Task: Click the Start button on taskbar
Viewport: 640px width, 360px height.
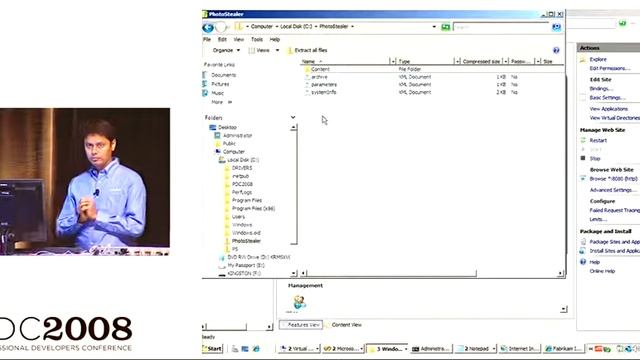Action: (x=212, y=349)
